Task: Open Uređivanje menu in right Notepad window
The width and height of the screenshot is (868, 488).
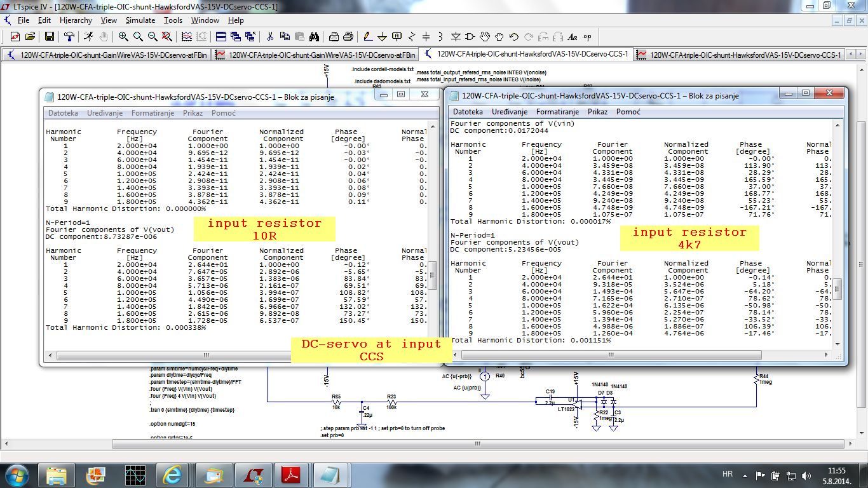Action: click(511, 112)
